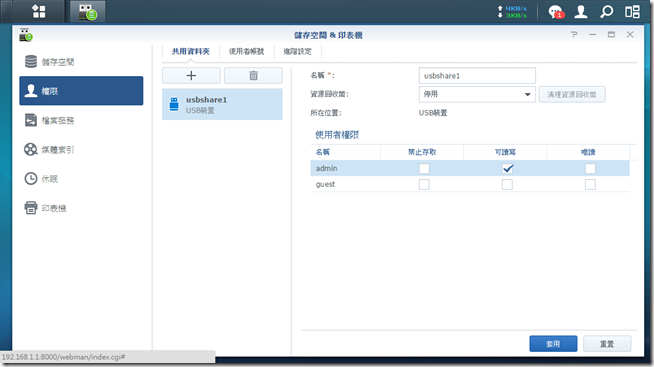Image resolution: width=654 pixels, height=367 pixels.
Task: Click the search magnifier icon
Action: pyautogui.click(x=606, y=12)
